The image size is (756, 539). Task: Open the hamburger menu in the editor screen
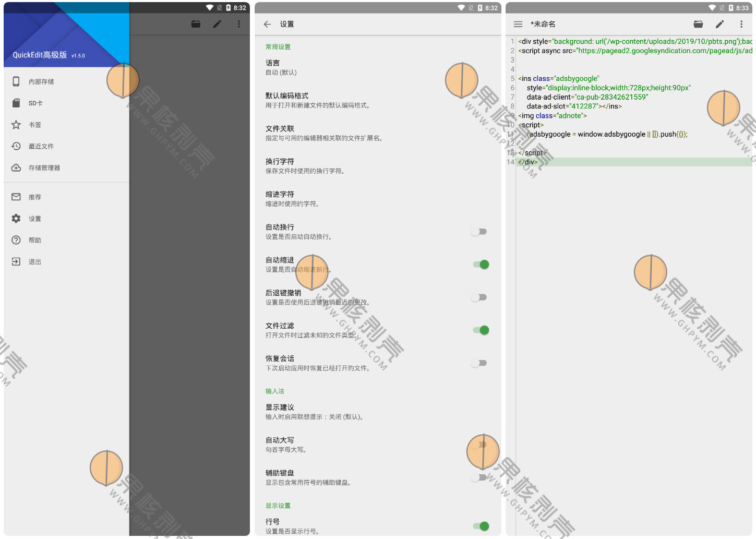pyautogui.click(x=518, y=24)
